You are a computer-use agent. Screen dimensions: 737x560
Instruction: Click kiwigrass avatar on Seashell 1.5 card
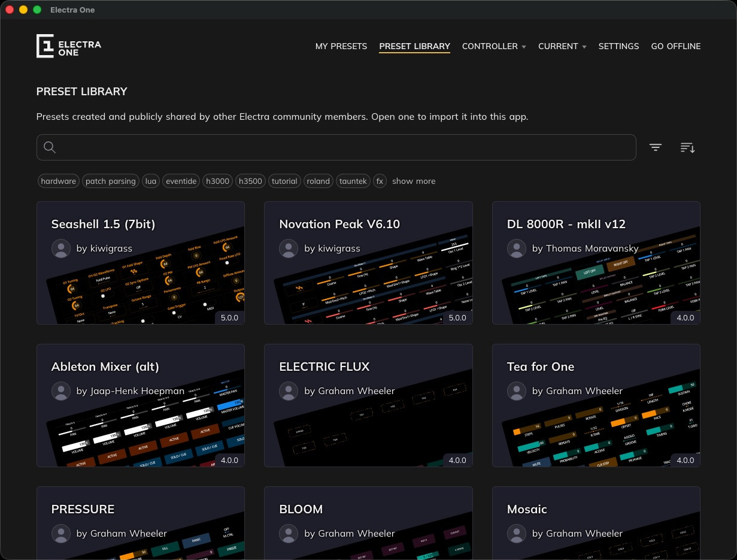point(61,249)
